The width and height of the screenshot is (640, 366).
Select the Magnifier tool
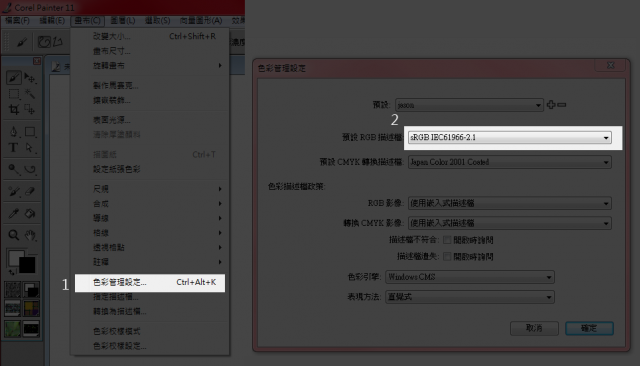point(13,235)
